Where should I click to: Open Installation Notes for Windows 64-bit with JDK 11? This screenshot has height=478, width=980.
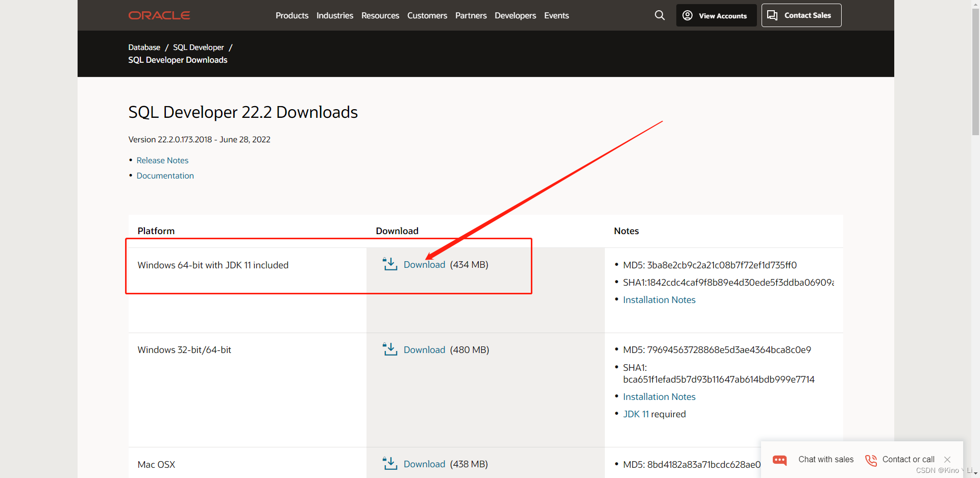659,300
